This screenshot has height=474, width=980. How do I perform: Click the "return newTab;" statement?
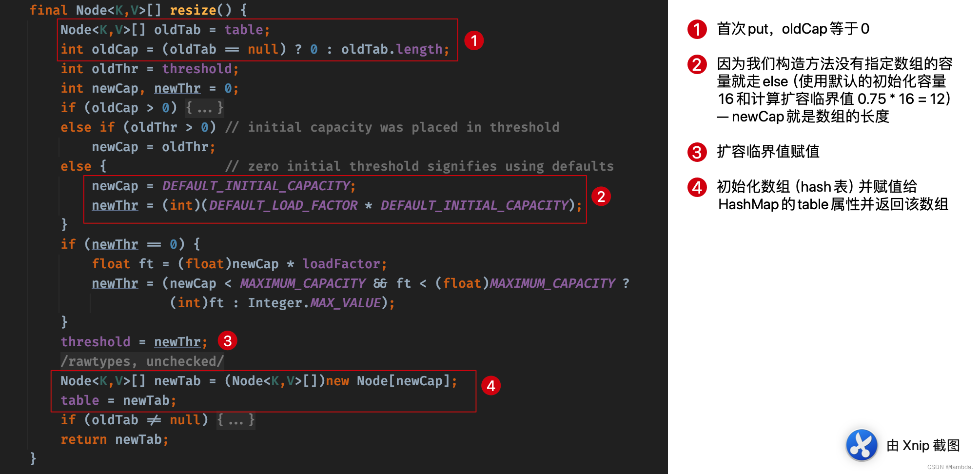click(115, 439)
